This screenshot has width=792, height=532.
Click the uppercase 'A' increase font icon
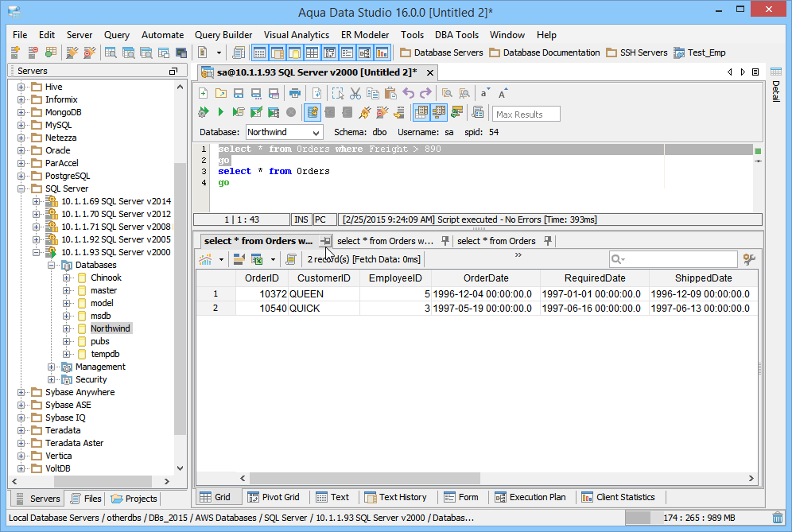(x=503, y=93)
